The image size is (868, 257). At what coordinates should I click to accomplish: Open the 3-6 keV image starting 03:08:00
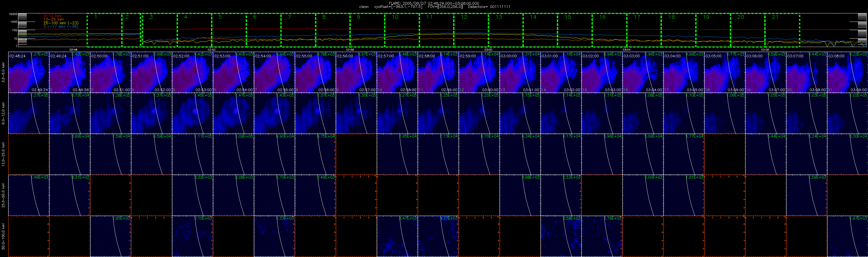[x=848, y=72]
